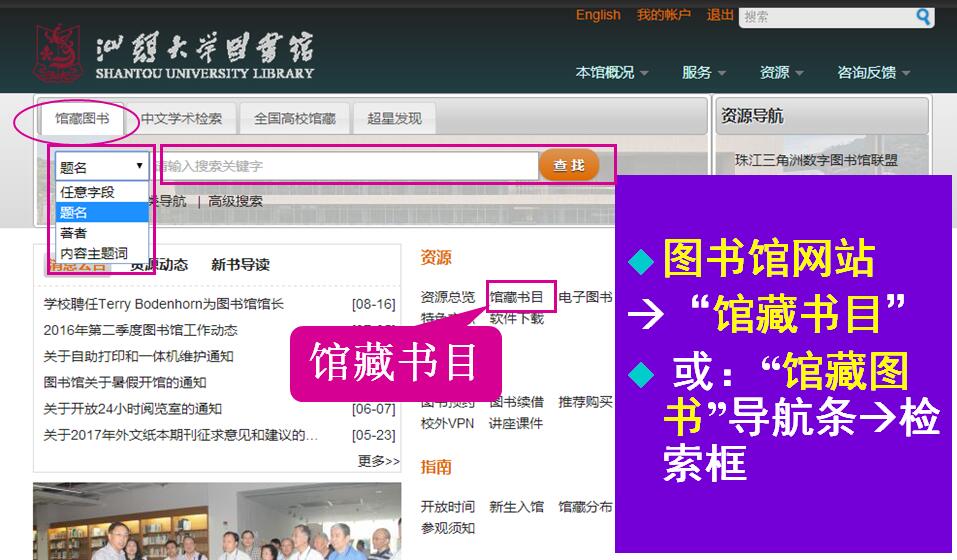Open the 资源 top navigation menu
The image size is (957, 560).
tap(782, 72)
